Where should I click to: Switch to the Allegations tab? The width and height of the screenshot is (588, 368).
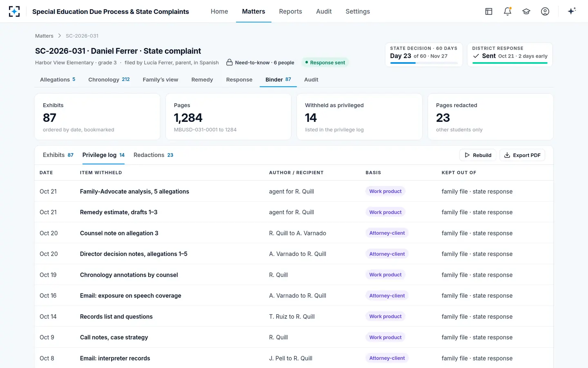click(x=58, y=79)
